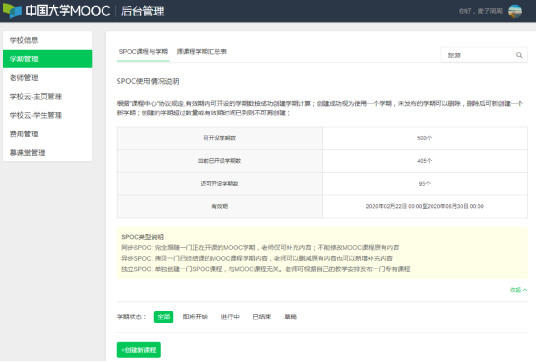Image resolution: width=536 pixels, height=362 pixels.
Task: Switch to 源课程学期汇总表 tab
Action: (202, 52)
